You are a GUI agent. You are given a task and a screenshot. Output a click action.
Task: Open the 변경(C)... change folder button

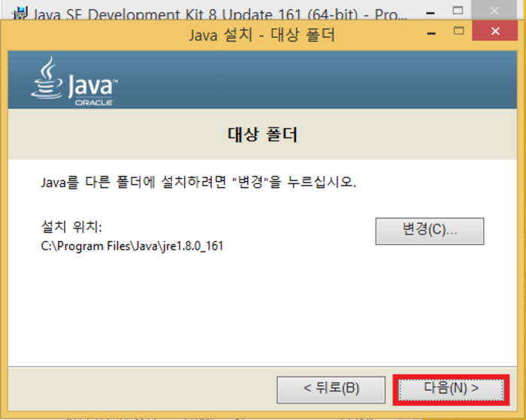coord(429,231)
